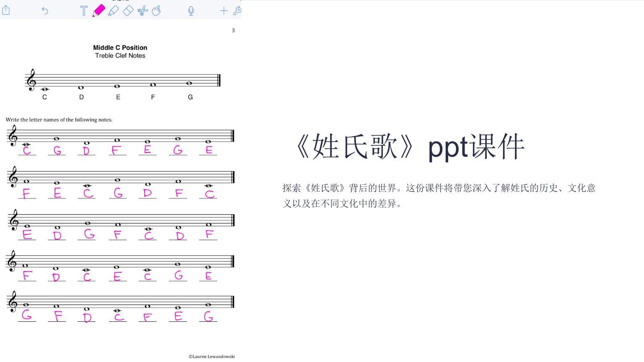Screen dimensions: 644x362
Task: Click the page number 3
Action: point(233,31)
